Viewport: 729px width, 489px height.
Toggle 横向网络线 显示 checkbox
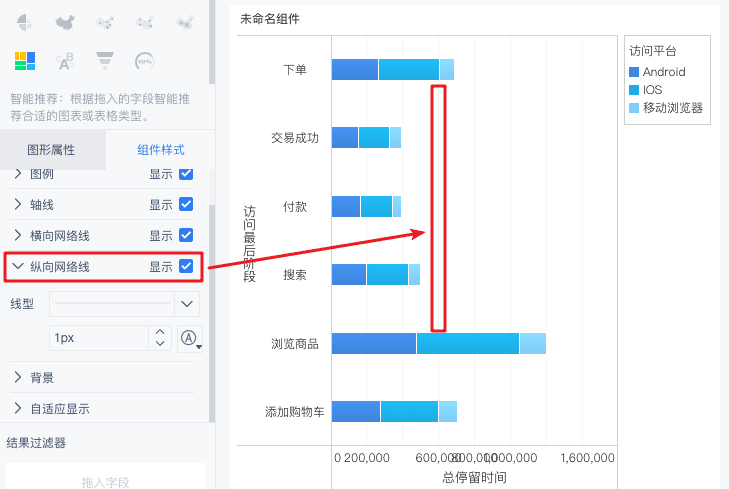click(186, 235)
